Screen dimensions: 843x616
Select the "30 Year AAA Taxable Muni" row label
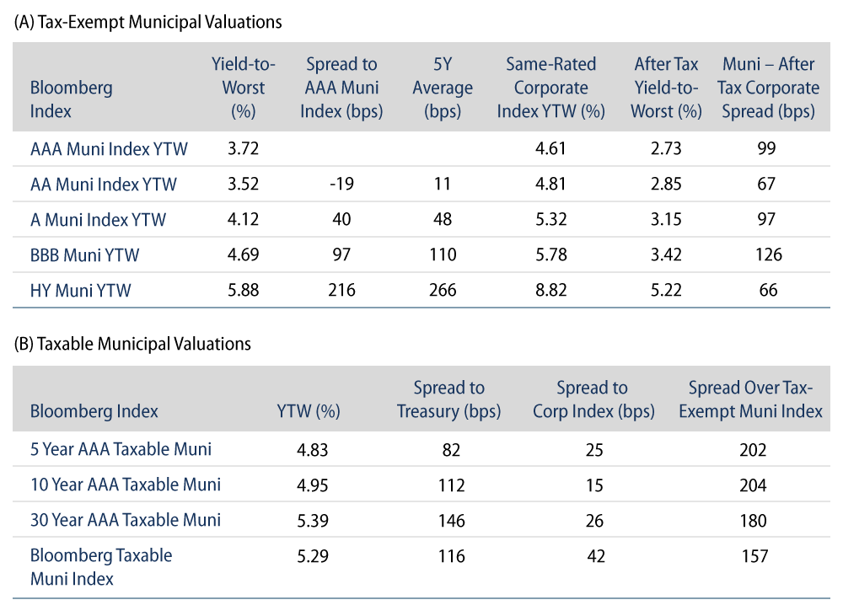125,520
